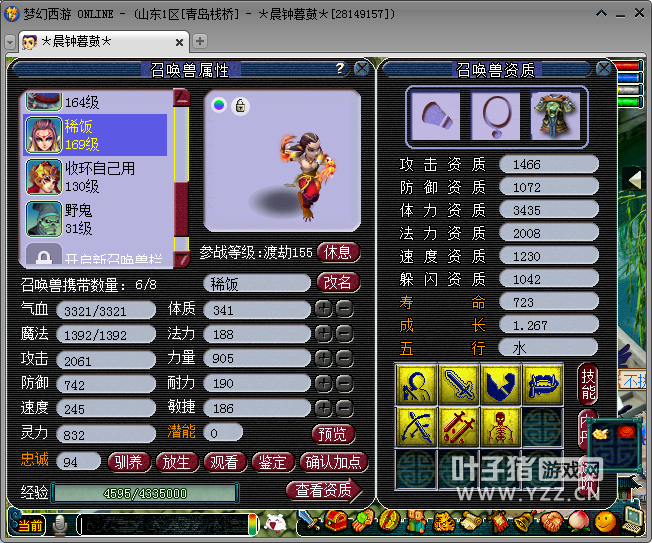Switch to the *晨钟暮鼓* character tab
The width and height of the screenshot is (652, 543).
tap(103, 42)
